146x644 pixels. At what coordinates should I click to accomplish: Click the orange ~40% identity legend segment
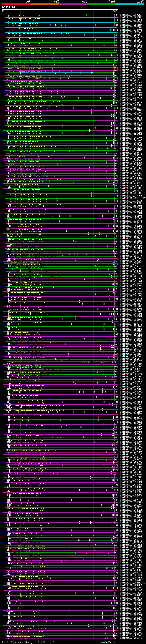pos(45,4)
